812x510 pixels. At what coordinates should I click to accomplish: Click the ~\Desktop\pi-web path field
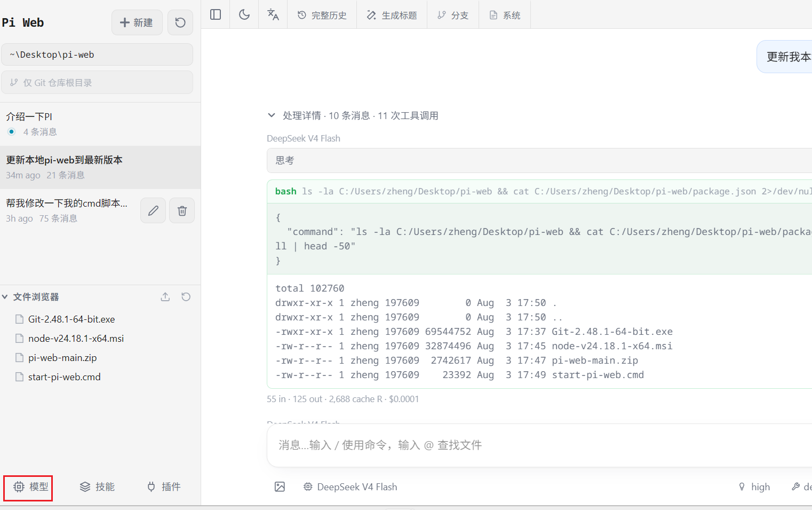pyautogui.click(x=97, y=54)
